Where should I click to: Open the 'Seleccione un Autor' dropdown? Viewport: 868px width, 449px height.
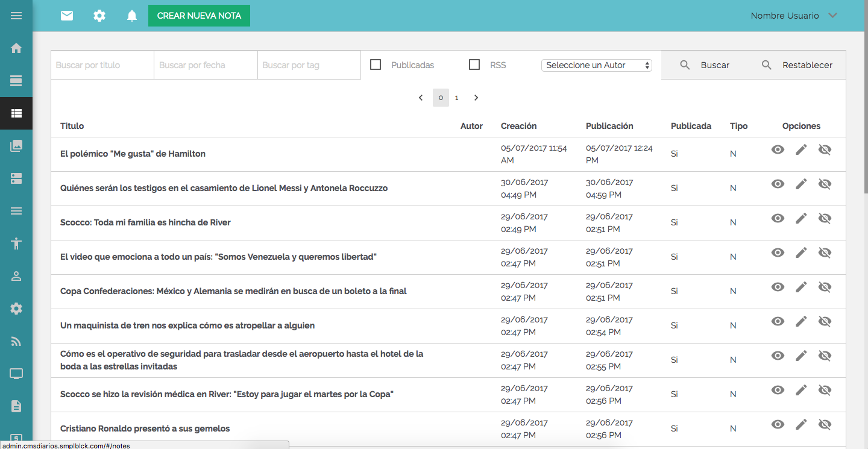pyautogui.click(x=597, y=65)
